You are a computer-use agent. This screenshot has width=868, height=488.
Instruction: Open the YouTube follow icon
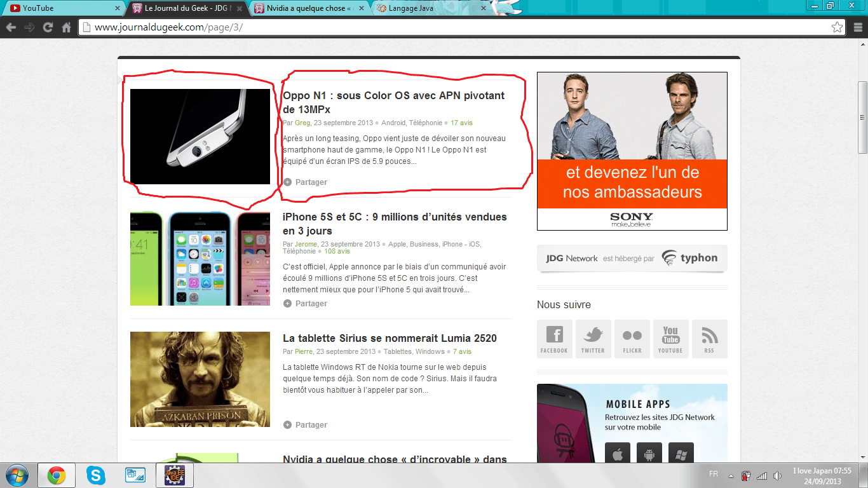tap(670, 339)
